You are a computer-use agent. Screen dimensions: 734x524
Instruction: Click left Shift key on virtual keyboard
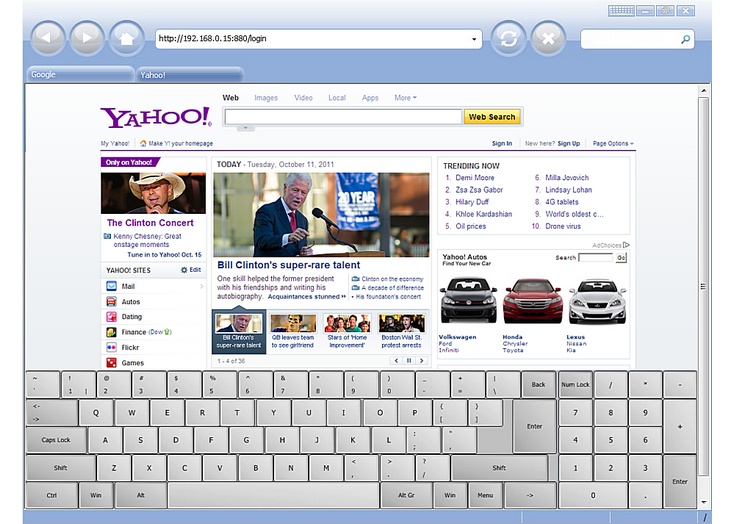click(61, 468)
